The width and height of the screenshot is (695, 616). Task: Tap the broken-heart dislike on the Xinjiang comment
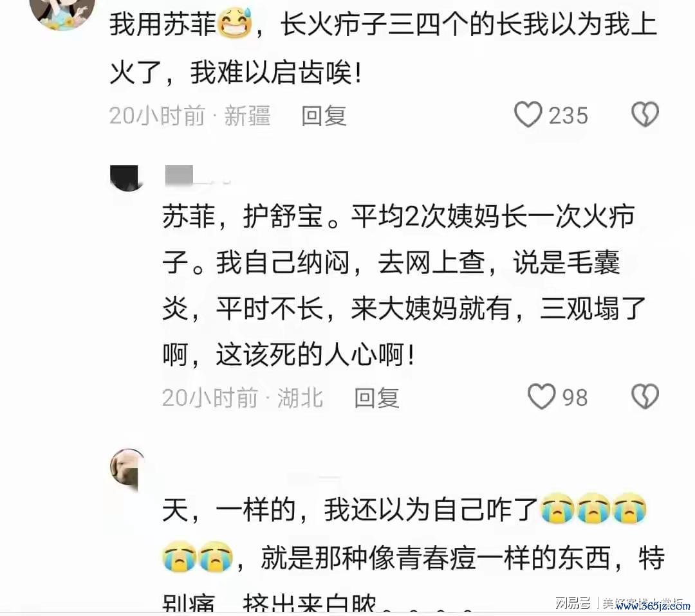pos(645,114)
